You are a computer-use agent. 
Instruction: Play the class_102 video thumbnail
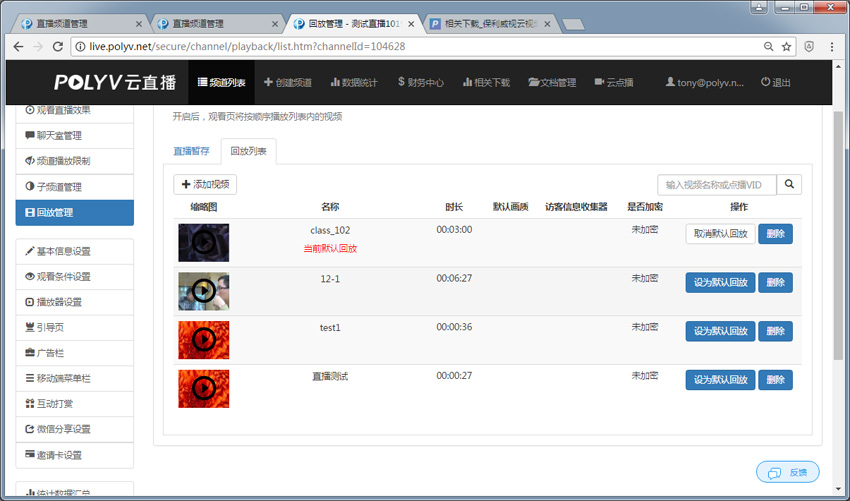[203, 242]
